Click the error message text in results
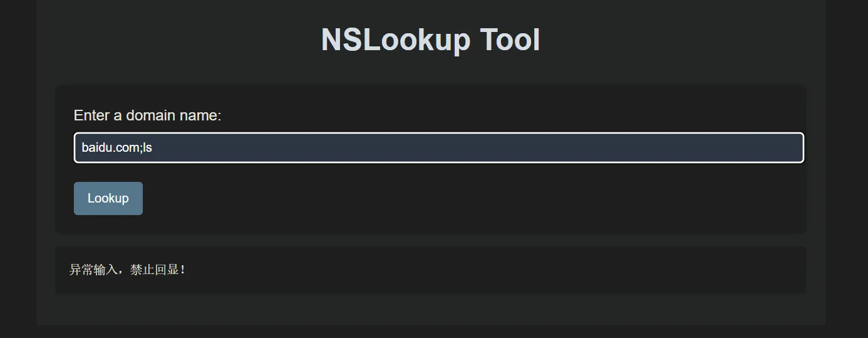 tap(127, 270)
